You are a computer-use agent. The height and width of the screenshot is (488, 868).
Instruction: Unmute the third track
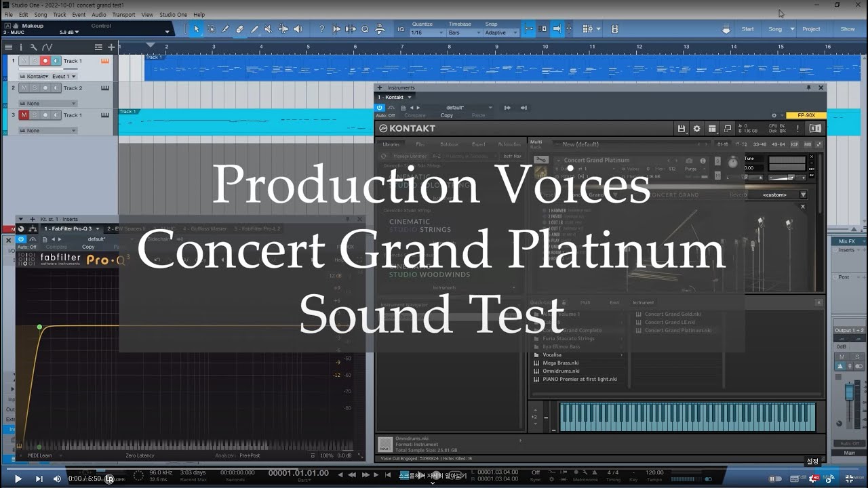[x=24, y=115]
